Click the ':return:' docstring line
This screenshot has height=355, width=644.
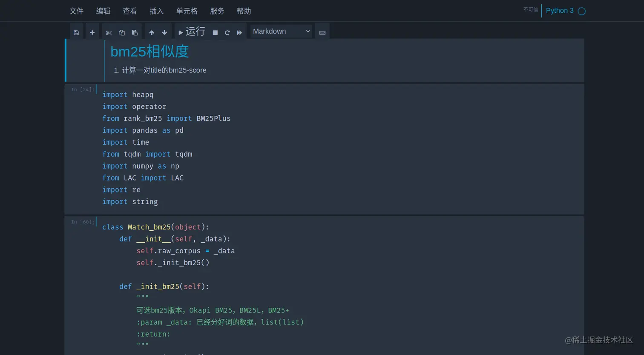(x=153, y=334)
